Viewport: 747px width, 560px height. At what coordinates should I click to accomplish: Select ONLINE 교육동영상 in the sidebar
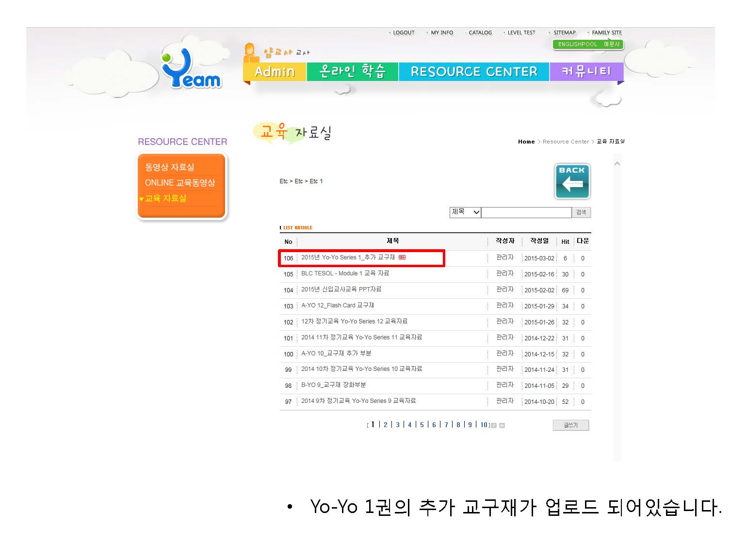(x=179, y=183)
